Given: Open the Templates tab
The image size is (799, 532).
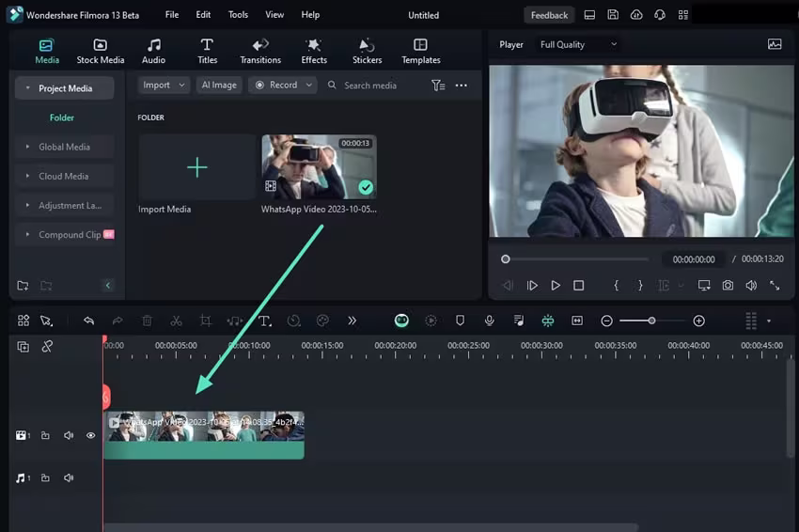Looking at the screenshot, I should pos(421,52).
